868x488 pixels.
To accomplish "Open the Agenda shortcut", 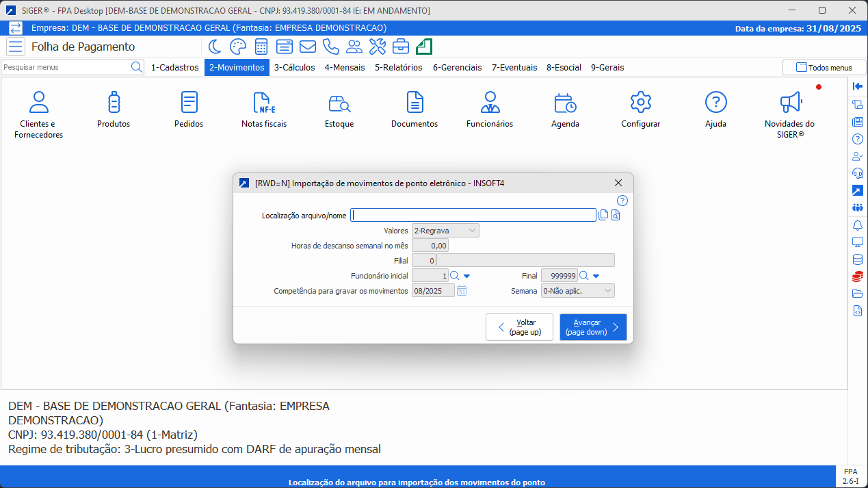I will [565, 110].
